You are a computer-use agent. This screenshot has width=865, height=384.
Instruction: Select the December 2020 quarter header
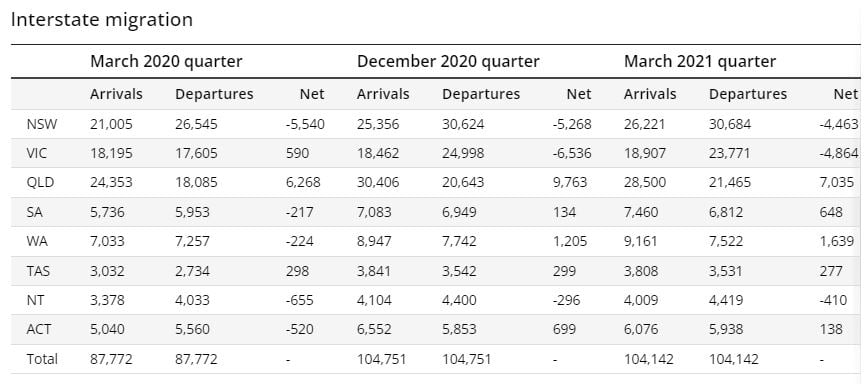(x=448, y=61)
